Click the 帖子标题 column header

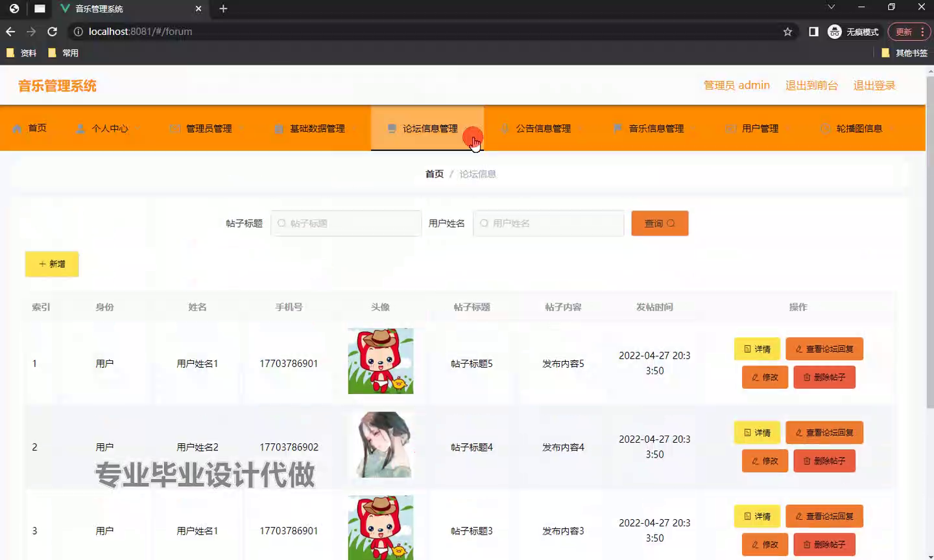(x=472, y=307)
